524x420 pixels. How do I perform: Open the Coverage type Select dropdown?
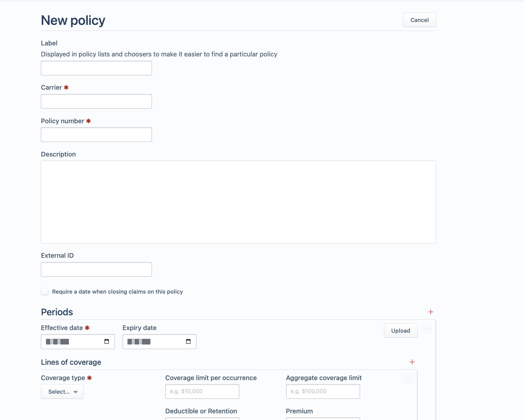pos(62,392)
